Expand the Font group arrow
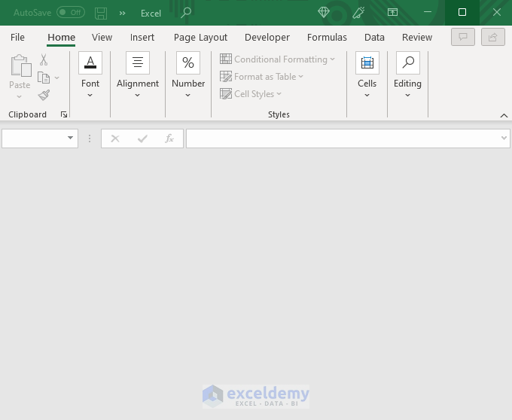Viewport: 512px width, 420px height. click(90, 96)
